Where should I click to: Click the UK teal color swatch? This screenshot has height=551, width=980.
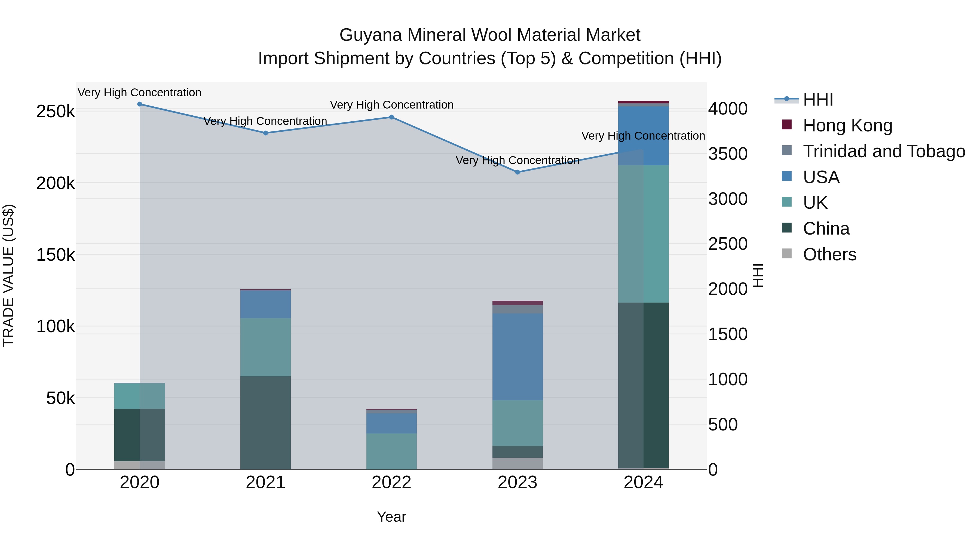[786, 202]
